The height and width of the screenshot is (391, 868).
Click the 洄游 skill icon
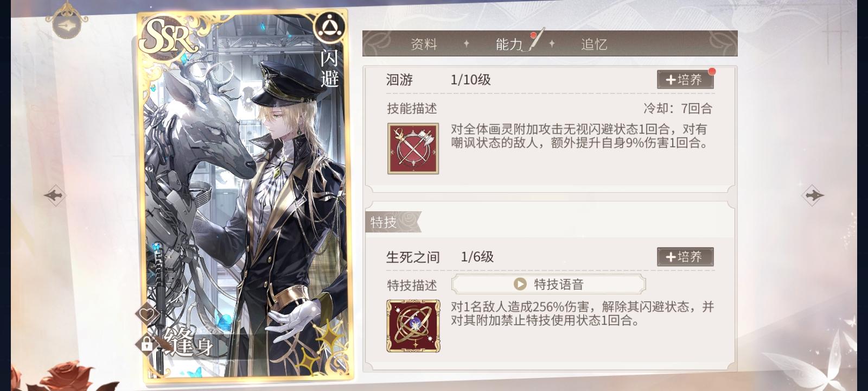pyautogui.click(x=413, y=148)
